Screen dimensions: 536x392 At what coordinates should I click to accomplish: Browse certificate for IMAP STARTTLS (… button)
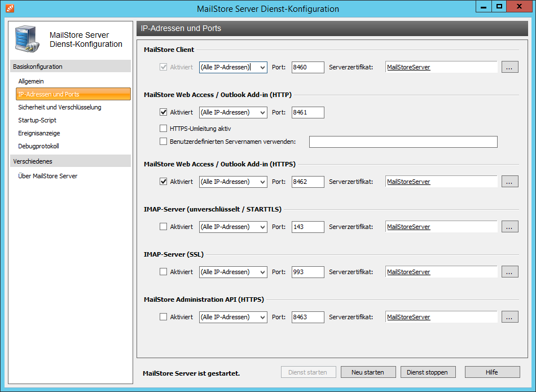509,227
